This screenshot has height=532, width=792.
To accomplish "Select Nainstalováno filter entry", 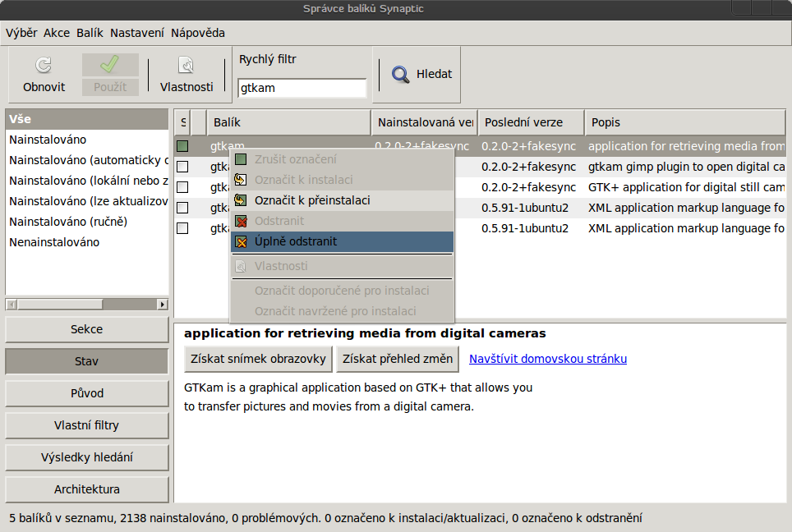I will point(87,140).
